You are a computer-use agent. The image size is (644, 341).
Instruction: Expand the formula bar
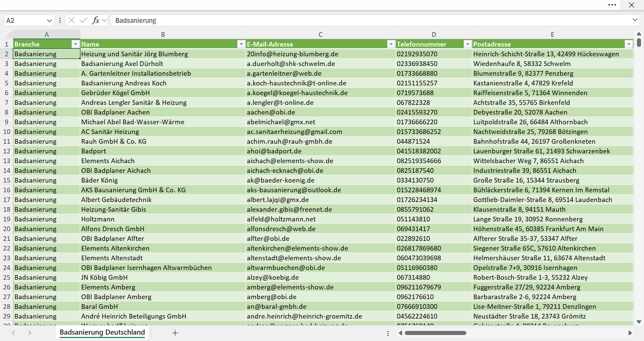(635, 20)
